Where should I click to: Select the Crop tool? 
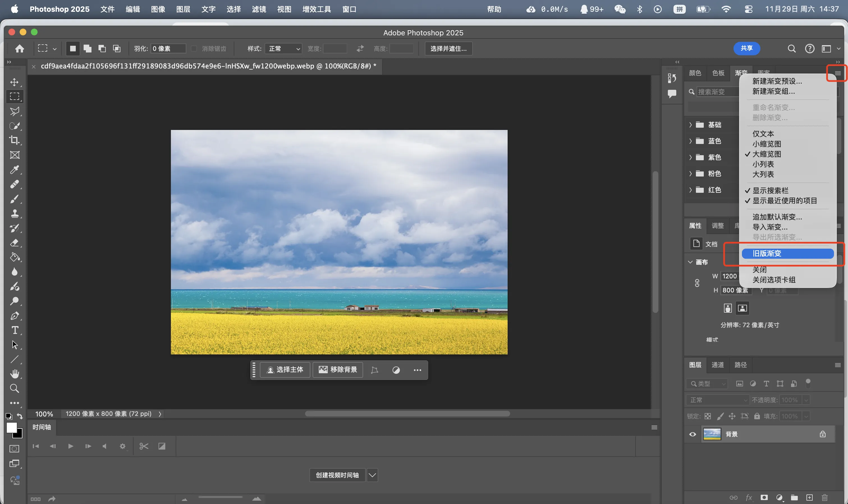[14, 140]
